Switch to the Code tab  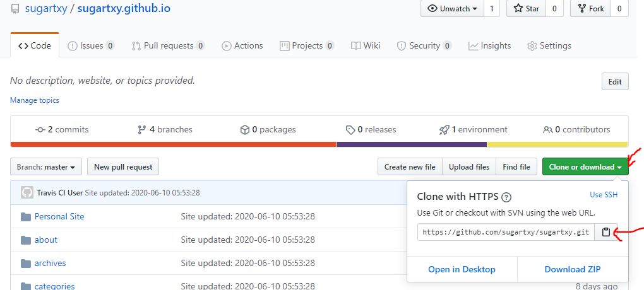click(x=35, y=45)
